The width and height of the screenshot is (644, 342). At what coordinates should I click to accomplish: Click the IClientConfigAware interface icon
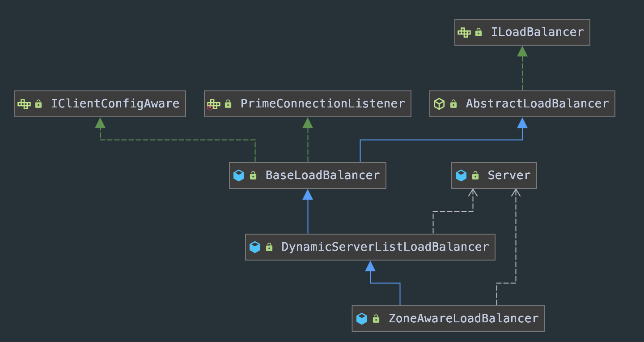coord(24,104)
